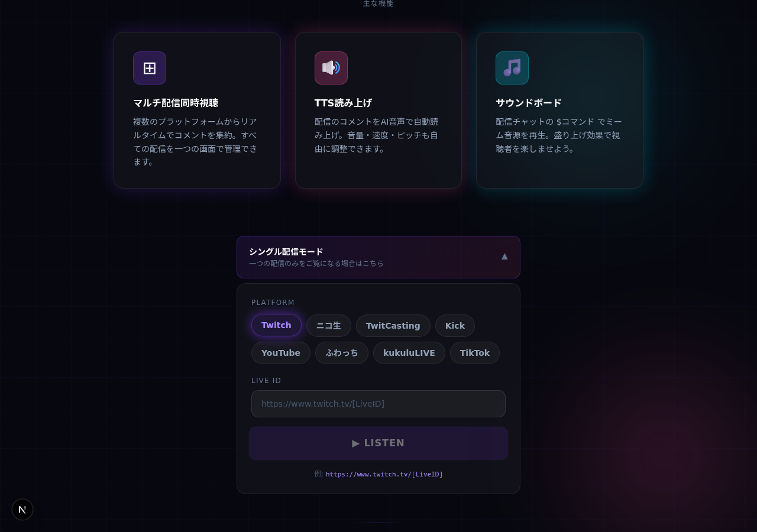
Task: Select the ニコ生 platform
Action: (329, 326)
